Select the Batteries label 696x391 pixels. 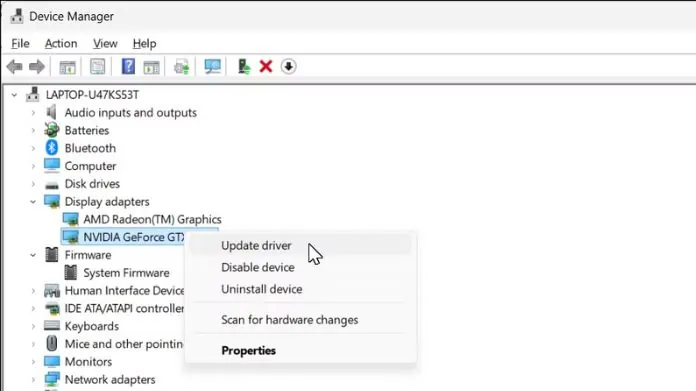[x=87, y=130]
